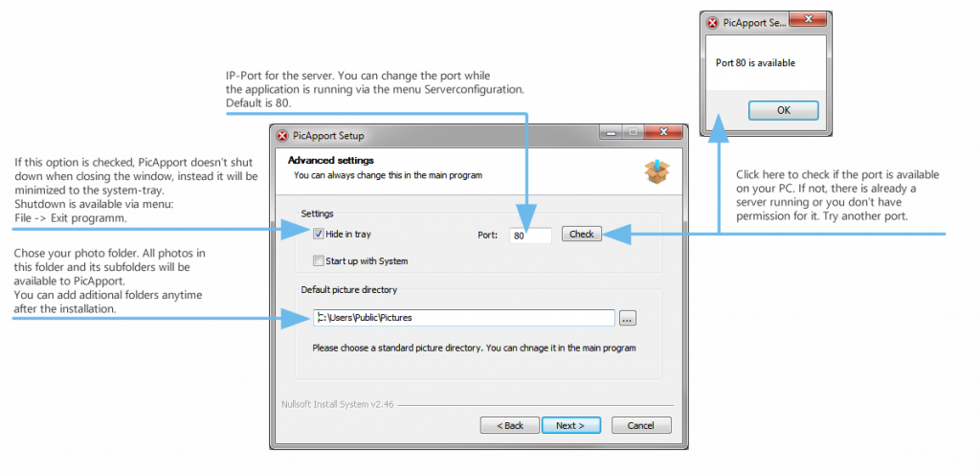
Task: Proceed with the Next button
Action: click(x=571, y=425)
